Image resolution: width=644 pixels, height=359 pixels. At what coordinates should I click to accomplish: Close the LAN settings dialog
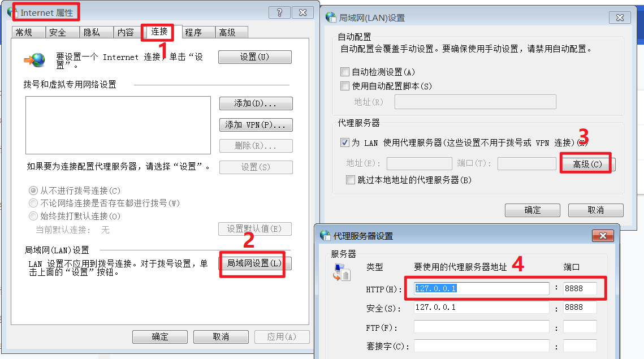click(620, 18)
